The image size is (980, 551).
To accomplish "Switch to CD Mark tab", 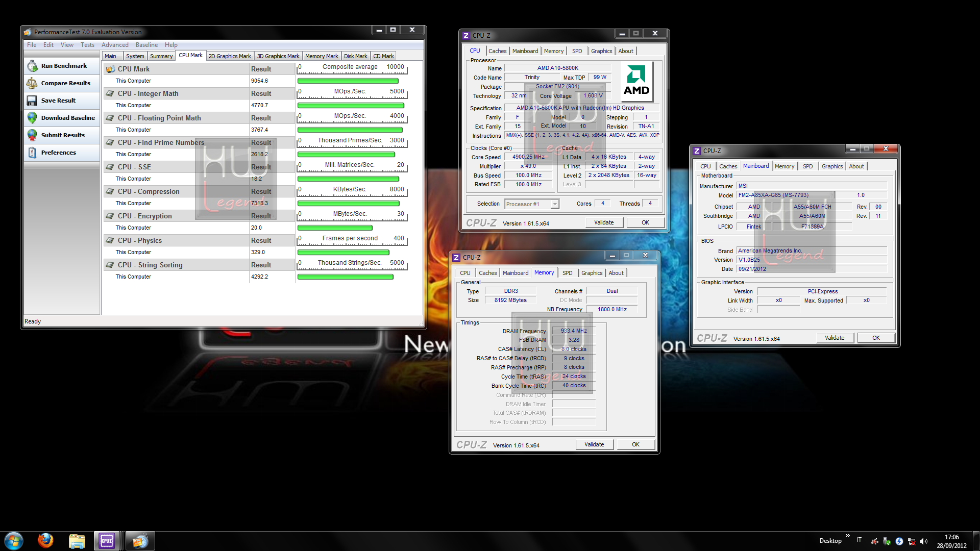I will pyautogui.click(x=383, y=56).
